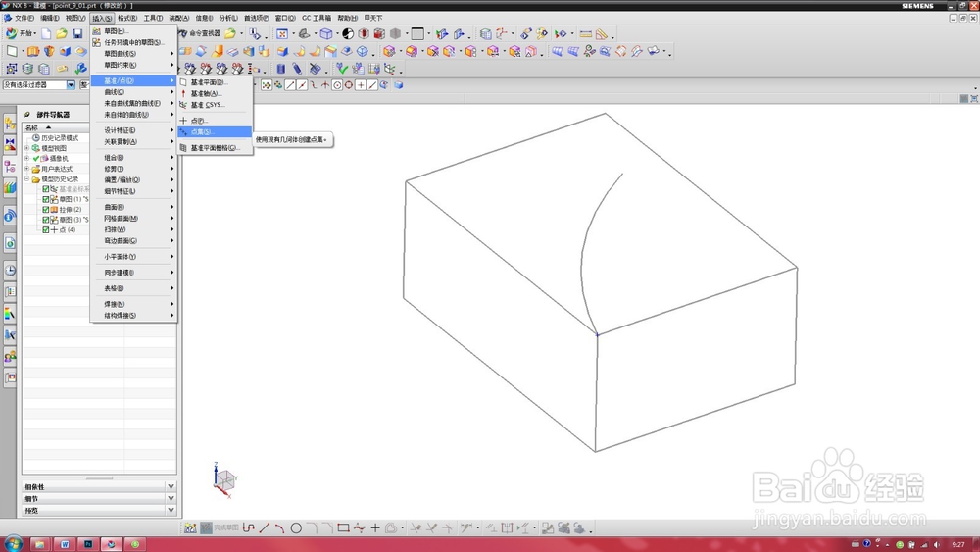The width and height of the screenshot is (980, 552).
Task: Click Windows Start orb on taskbar
Action: click(12, 543)
